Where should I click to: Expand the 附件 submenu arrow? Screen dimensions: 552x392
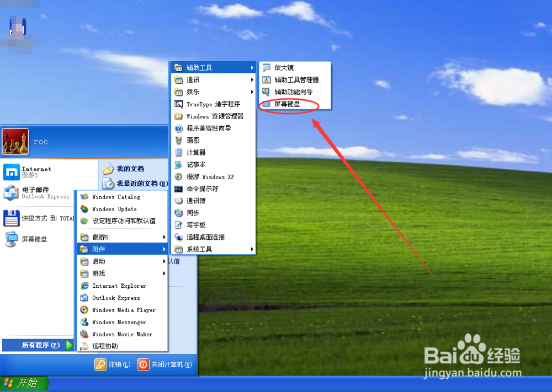pos(164,249)
